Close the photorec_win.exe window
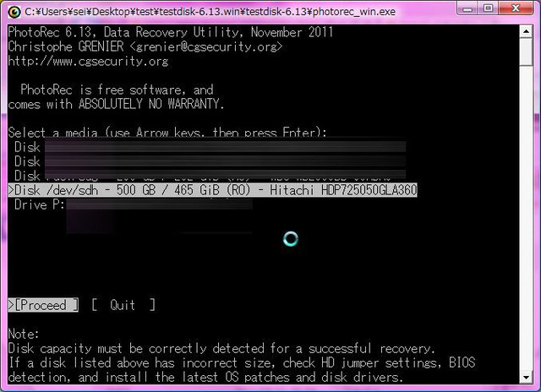 coord(516,8)
